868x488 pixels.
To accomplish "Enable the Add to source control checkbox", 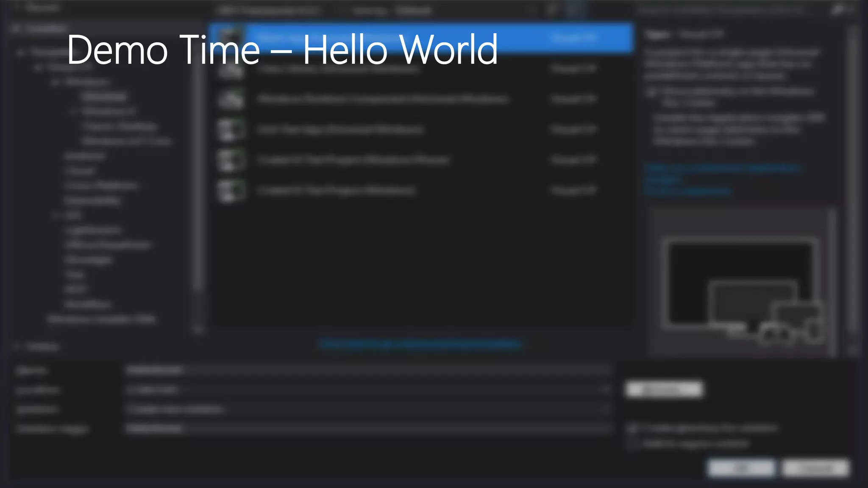I will (x=633, y=444).
